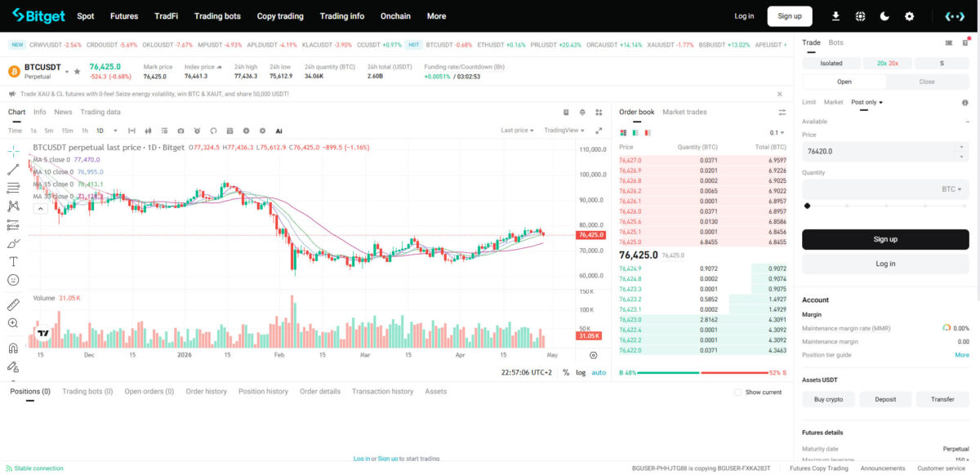Screen dimensions: 980x475
Task: Select the crosshair cursor tool
Action: [x=13, y=151]
